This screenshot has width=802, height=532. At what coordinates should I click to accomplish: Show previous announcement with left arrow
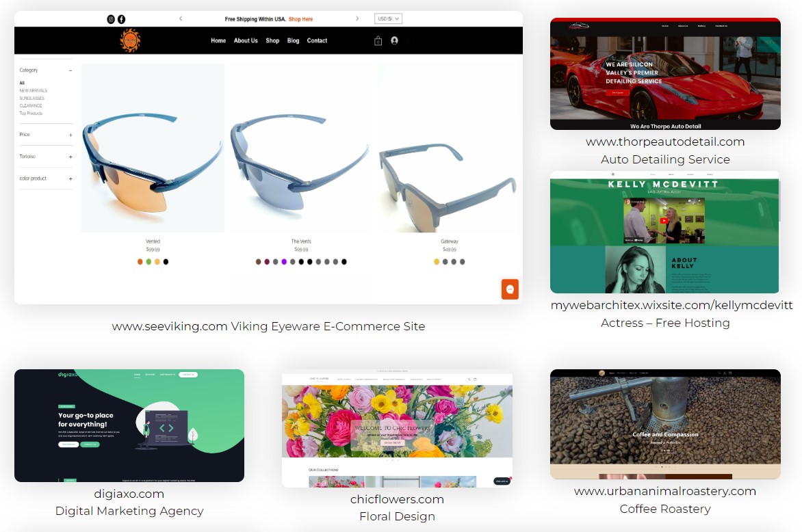(x=181, y=18)
